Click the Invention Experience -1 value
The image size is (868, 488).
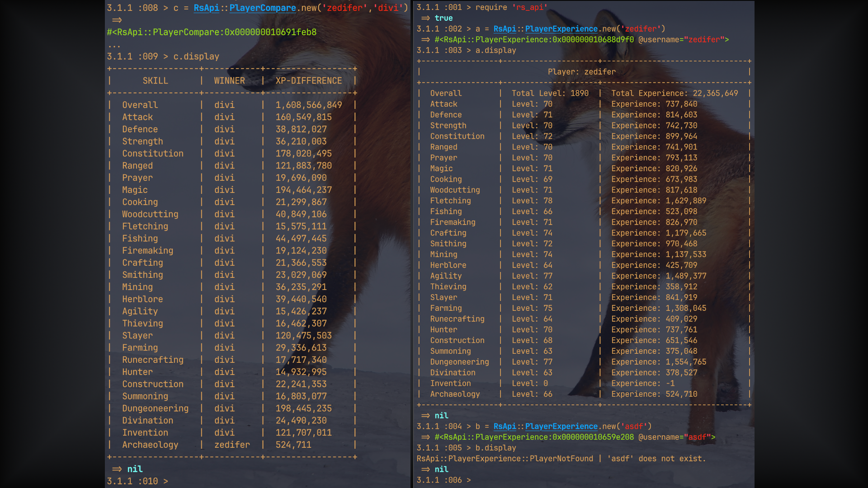(x=670, y=384)
